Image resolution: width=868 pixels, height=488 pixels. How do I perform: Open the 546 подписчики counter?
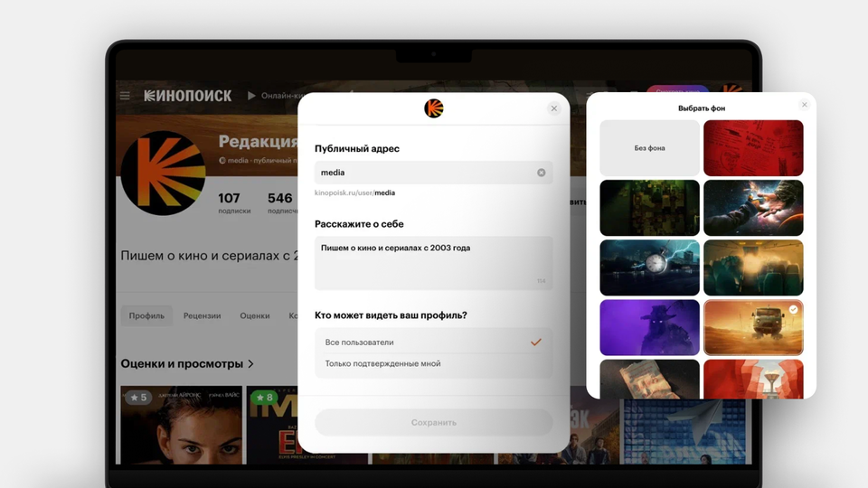pos(282,202)
